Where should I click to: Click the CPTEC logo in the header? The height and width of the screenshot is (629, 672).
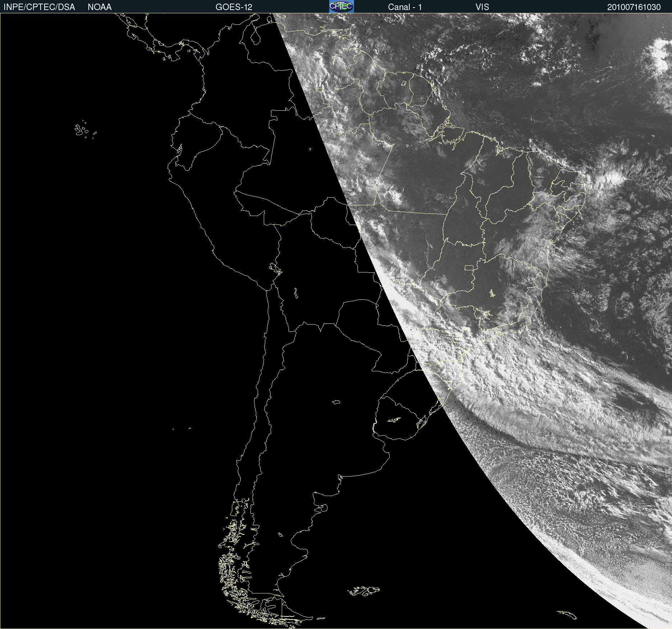pyautogui.click(x=341, y=6)
